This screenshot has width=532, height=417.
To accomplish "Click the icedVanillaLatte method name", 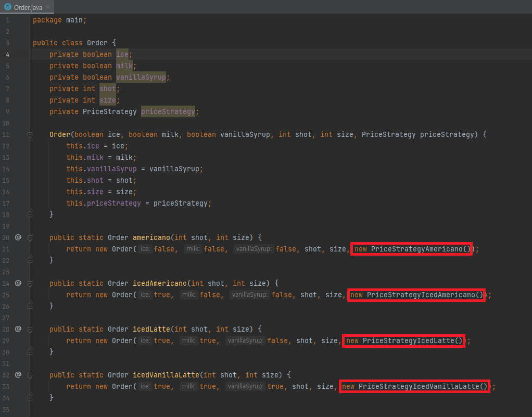I will point(166,375).
